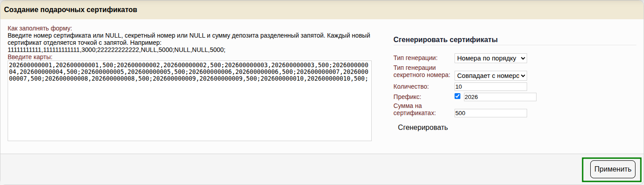Screen dimensions: 644x185
Task: Click the "Как заполнять форму:" heading
Action: (x=40, y=29)
